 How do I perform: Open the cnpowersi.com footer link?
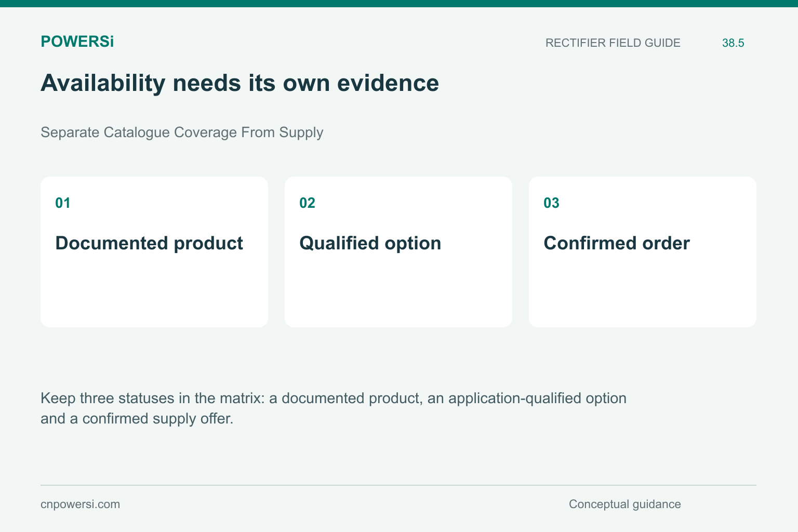(80, 504)
